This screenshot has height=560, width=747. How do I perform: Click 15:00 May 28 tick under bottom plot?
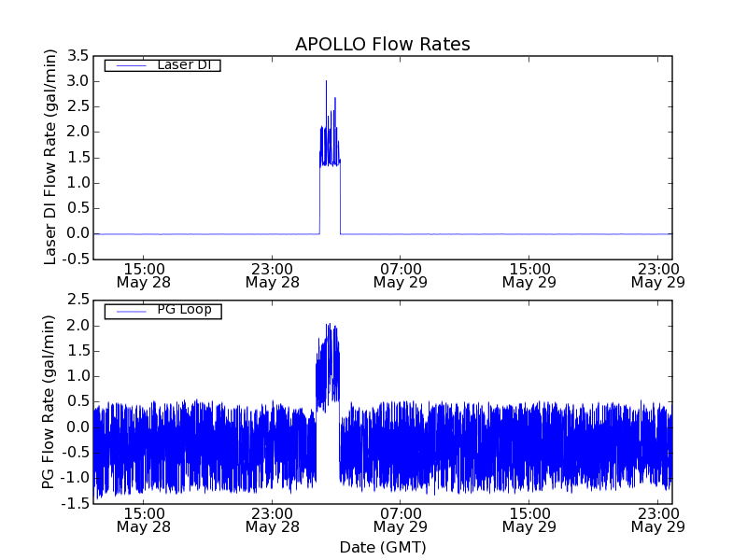143,520
